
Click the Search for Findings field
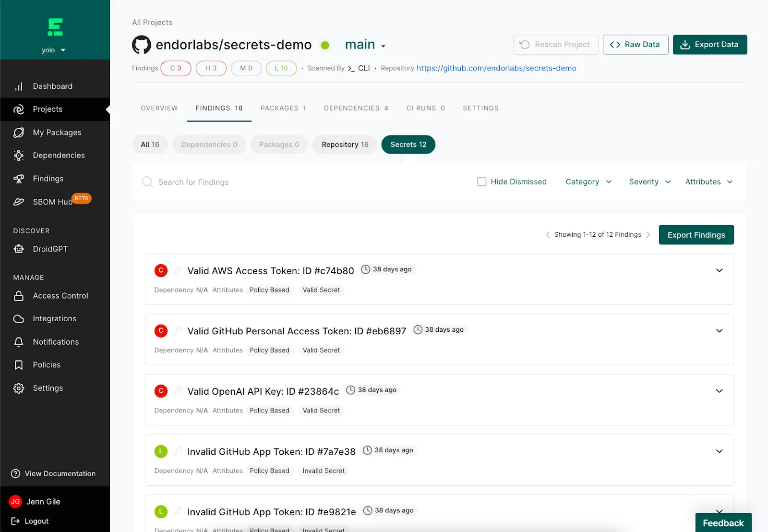307,182
